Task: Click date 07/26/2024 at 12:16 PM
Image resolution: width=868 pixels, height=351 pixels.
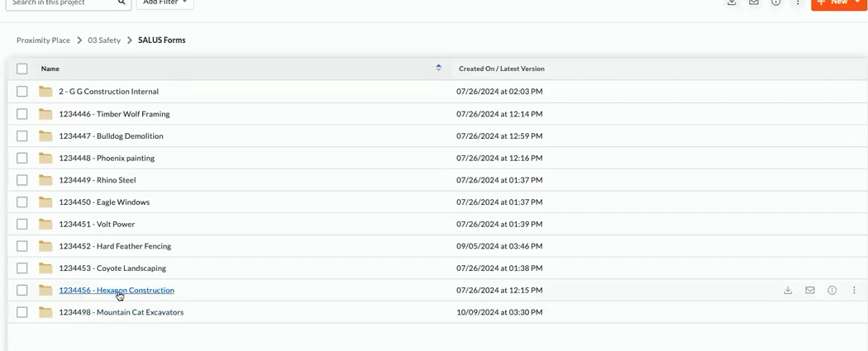Action: [499, 158]
